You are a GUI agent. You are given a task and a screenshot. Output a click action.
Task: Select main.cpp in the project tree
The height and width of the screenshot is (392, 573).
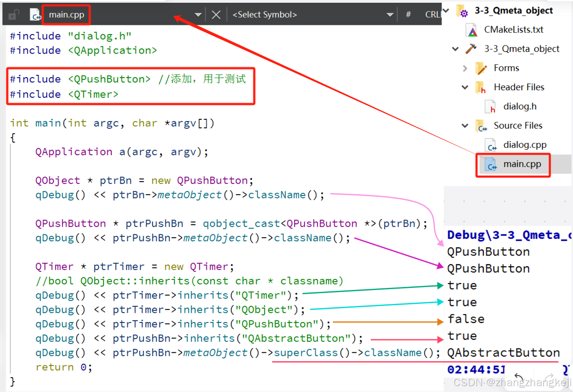[522, 164]
